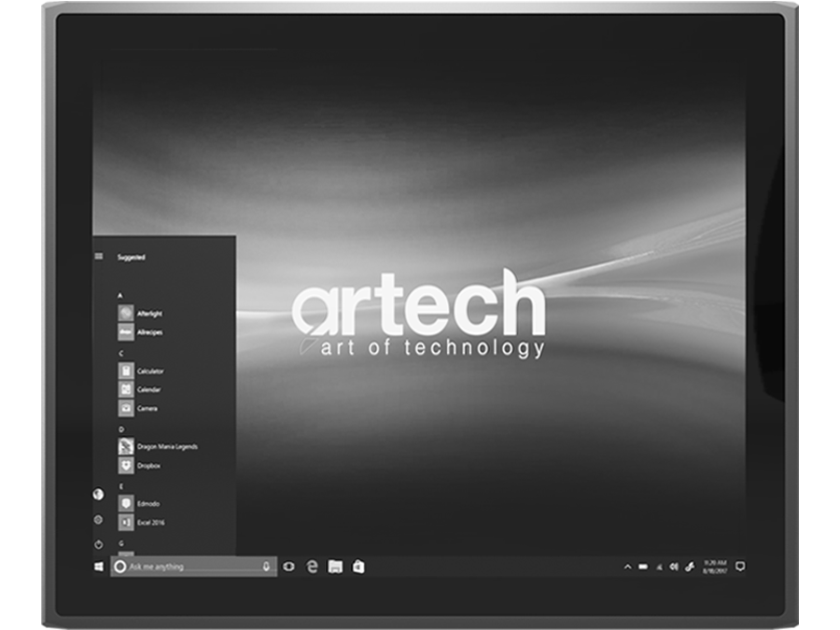This screenshot has height=630, width=840.
Task: Open Settings from the Start sidebar
Action: pyautogui.click(x=98, y=519)
